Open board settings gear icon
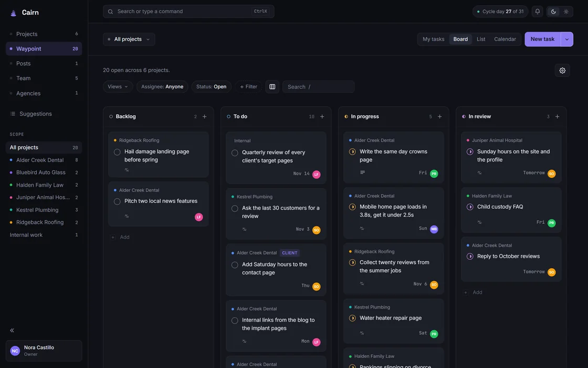 pyautogui.click(x=562, y=70)
